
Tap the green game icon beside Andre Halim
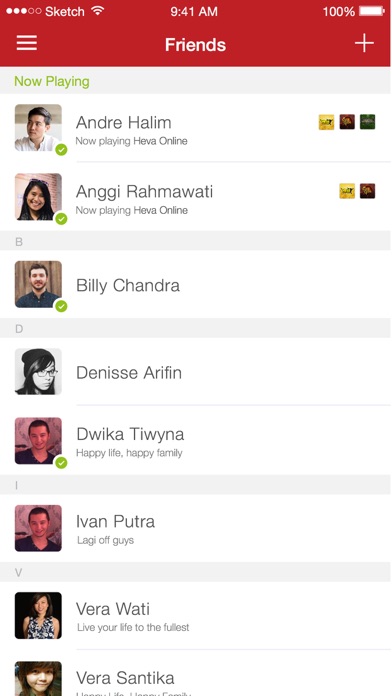coord(368,122)
